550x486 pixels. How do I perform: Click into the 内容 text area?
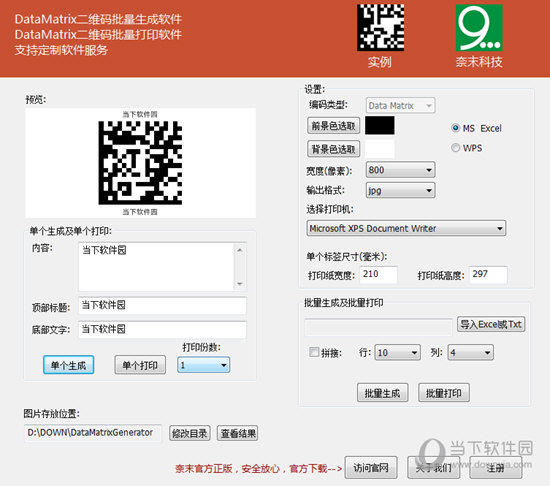pos(156,266)
